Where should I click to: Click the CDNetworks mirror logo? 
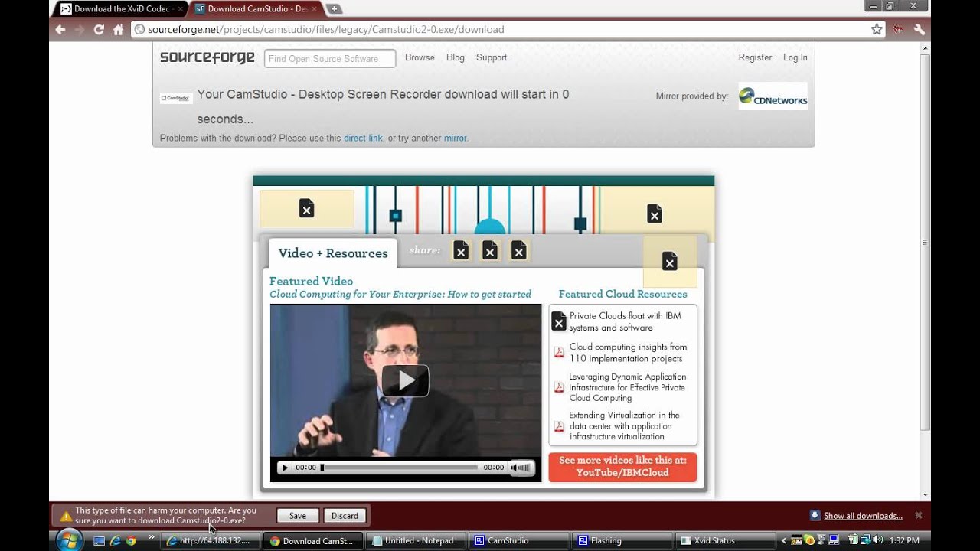coord(773,96)
